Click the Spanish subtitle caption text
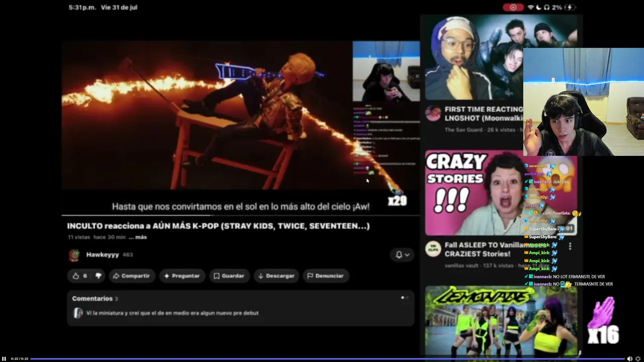 [241, 207]
